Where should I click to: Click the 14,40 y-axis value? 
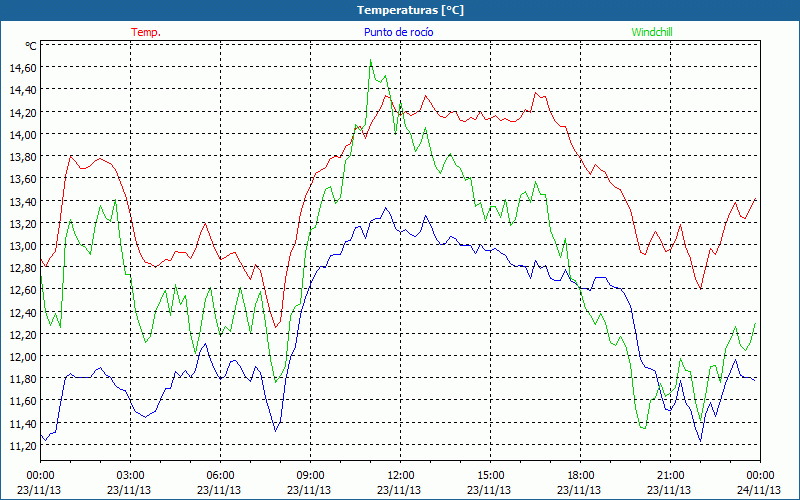pyautogui.click(x=22, y=90)
